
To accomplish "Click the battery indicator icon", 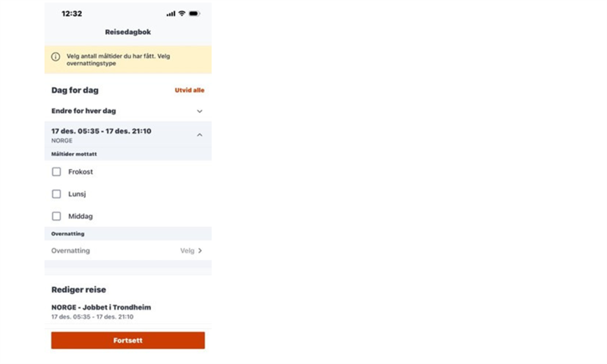I will (x=194, y=14).
